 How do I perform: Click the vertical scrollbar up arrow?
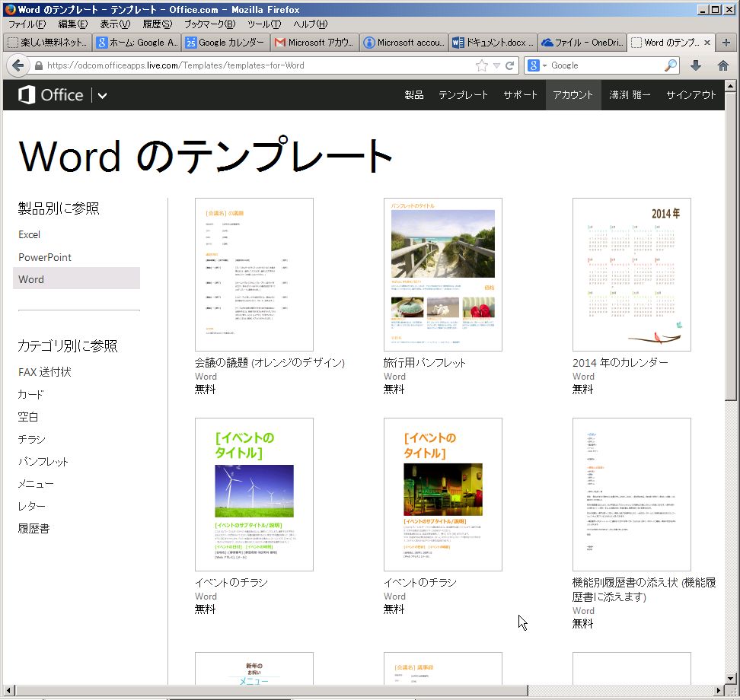pos(730,86)
